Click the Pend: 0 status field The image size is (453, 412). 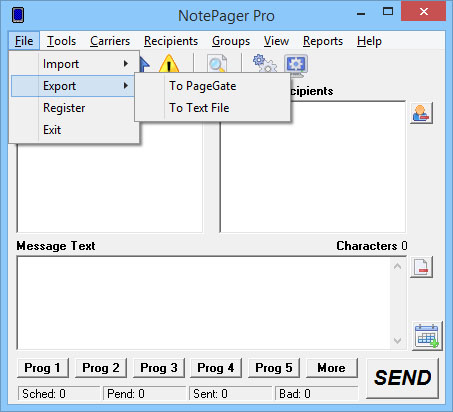144,394
